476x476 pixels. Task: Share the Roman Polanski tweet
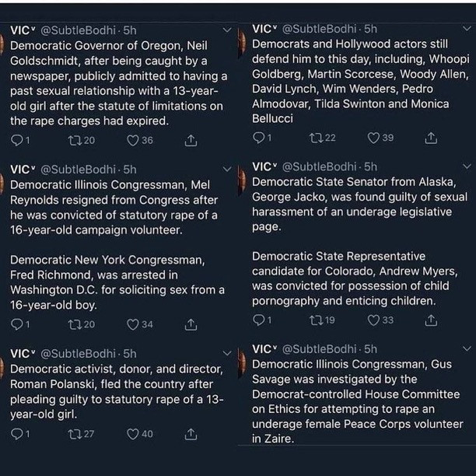pos(191,434)
